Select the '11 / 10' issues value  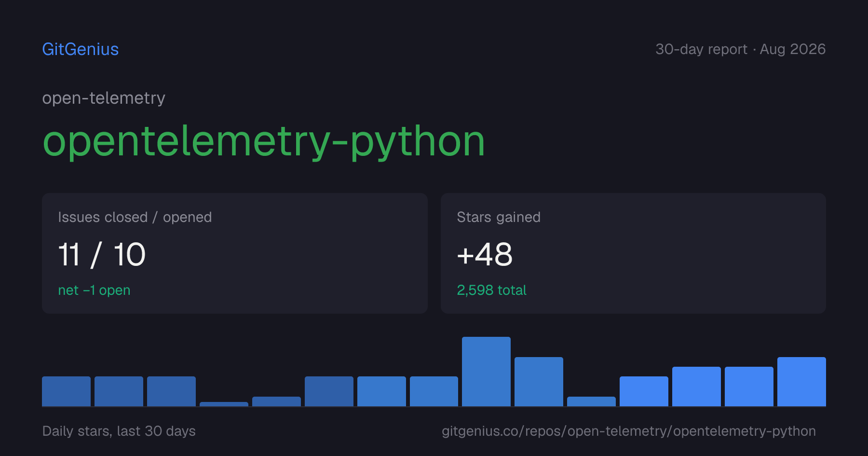102,254
